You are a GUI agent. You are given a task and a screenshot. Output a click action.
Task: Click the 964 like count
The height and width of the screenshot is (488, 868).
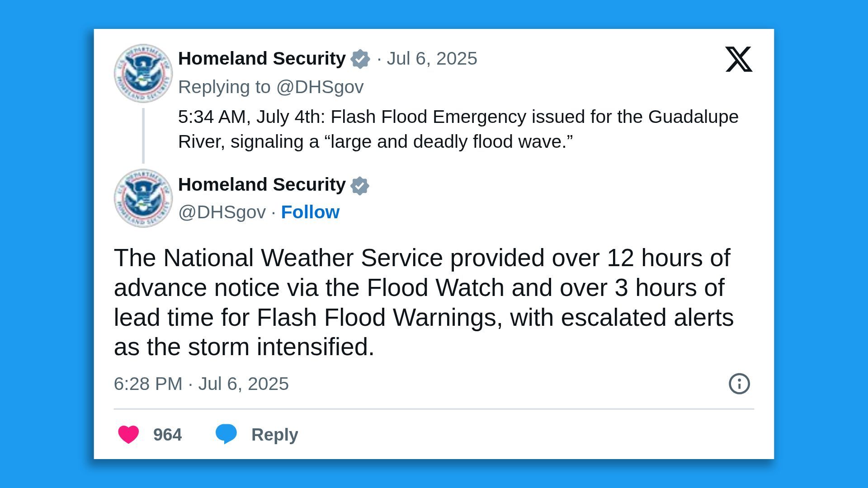tap(167, 435)
